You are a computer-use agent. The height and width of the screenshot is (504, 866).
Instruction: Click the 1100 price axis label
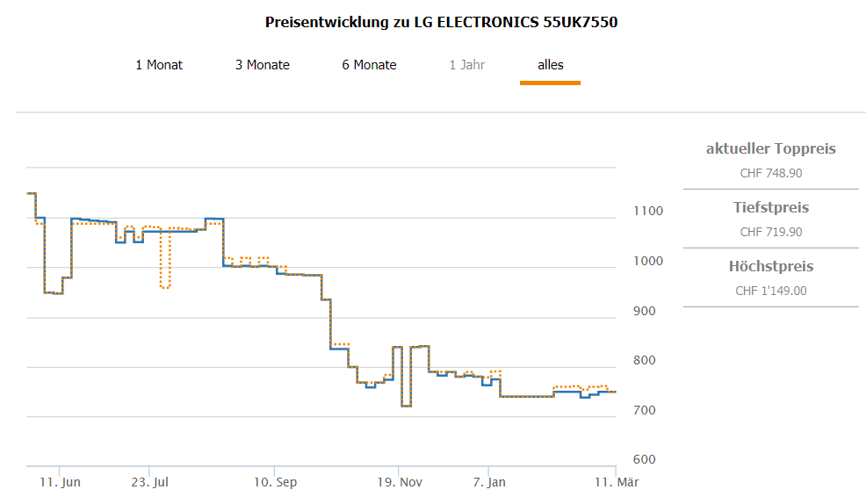pos(648,211)
